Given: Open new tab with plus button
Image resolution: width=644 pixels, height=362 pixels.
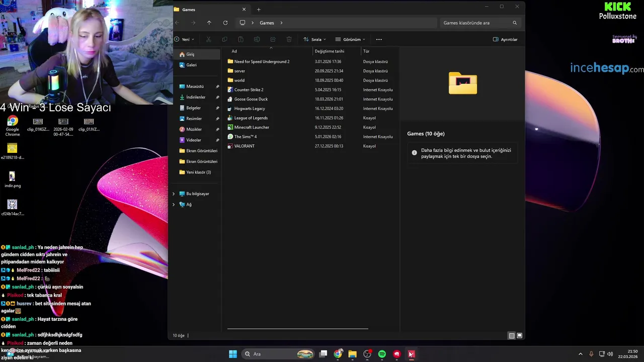Looking at the screenshot, I should coord(259,10).
